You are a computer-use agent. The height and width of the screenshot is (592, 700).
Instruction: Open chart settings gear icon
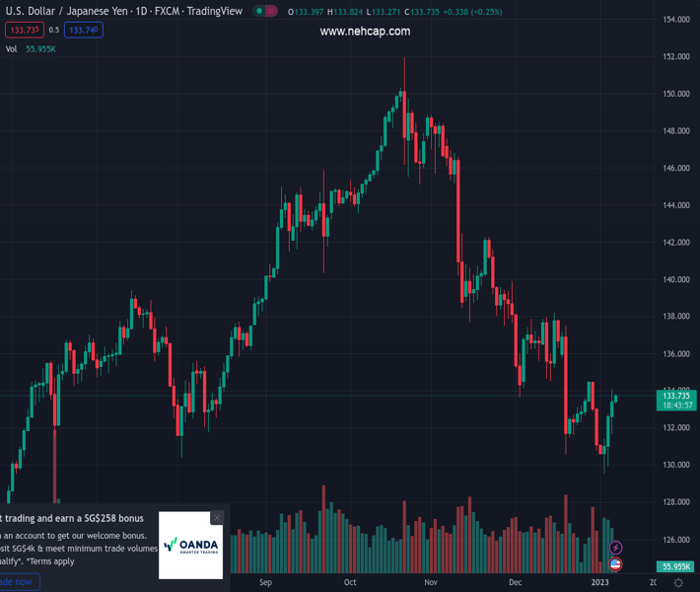(x=678, y=582)
